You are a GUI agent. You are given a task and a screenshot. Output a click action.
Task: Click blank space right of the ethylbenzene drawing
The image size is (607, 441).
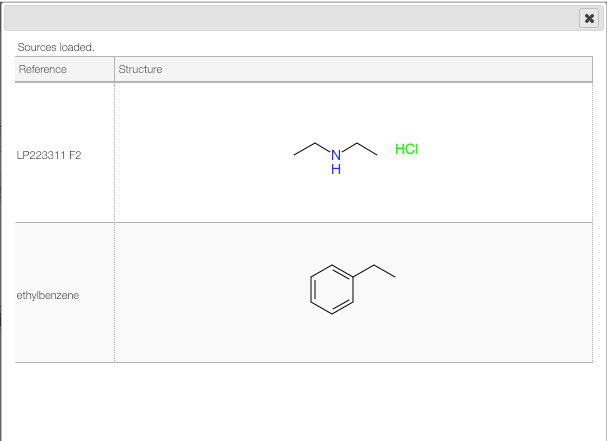pos(494,292)
